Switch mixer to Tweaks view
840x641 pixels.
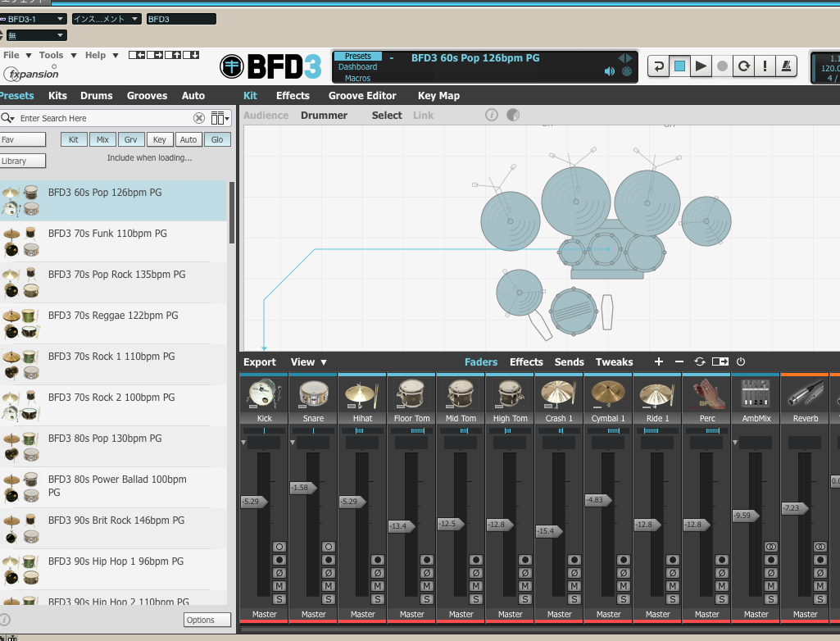(x=614, y=361)
